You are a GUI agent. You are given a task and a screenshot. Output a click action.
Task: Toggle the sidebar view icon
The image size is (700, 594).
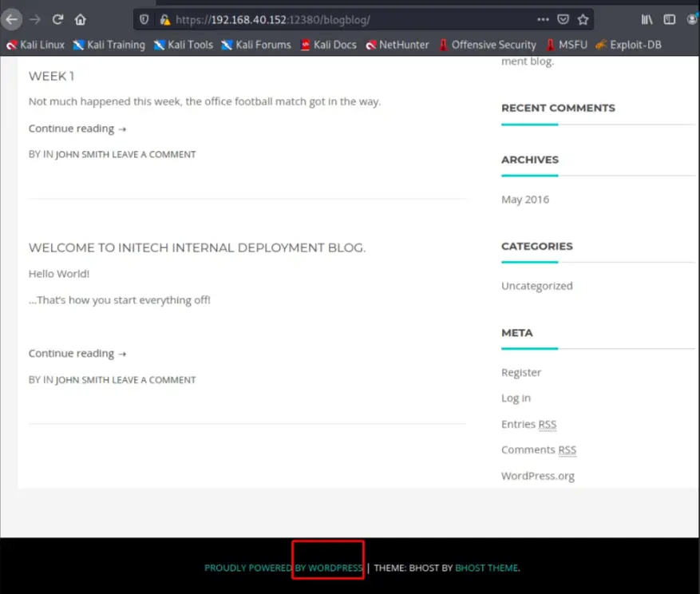669,20
